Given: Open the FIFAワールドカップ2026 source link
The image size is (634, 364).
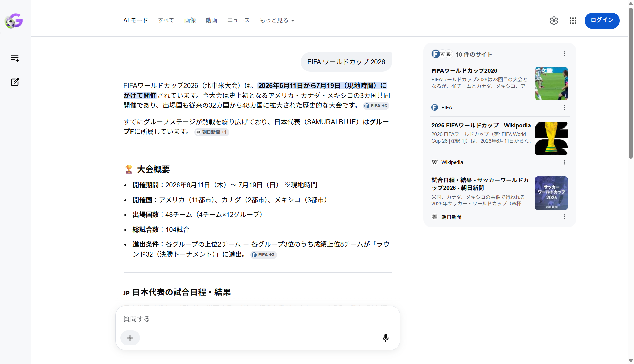Looking at the screenshot, I should (464, 71).
